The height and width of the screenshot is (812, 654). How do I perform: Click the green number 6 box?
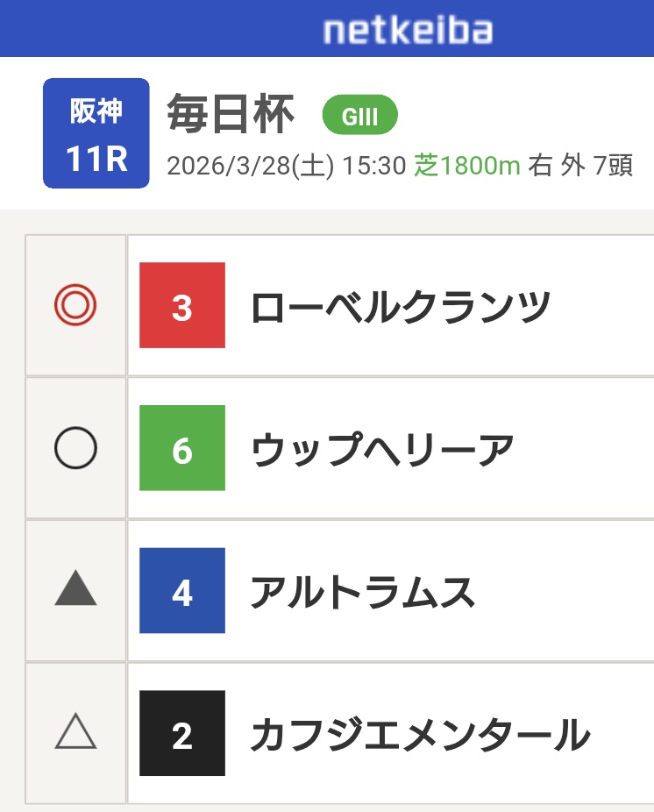pyautogui.click(x=182, y=448)
